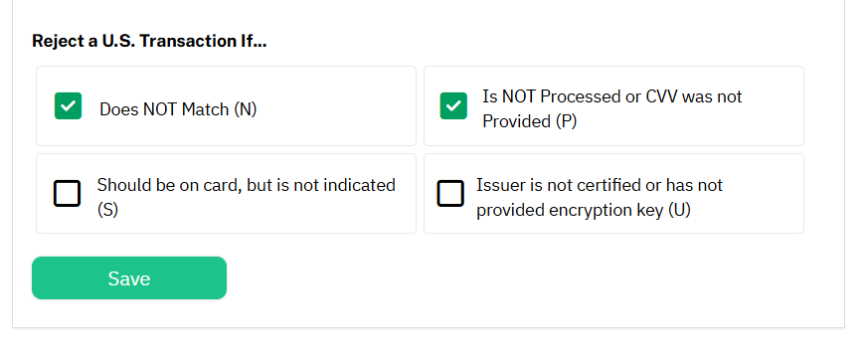Click empty space inside the Does NOT Match card
The width and height of the screenshot is (868, 359).
click(x=338, y=105)
